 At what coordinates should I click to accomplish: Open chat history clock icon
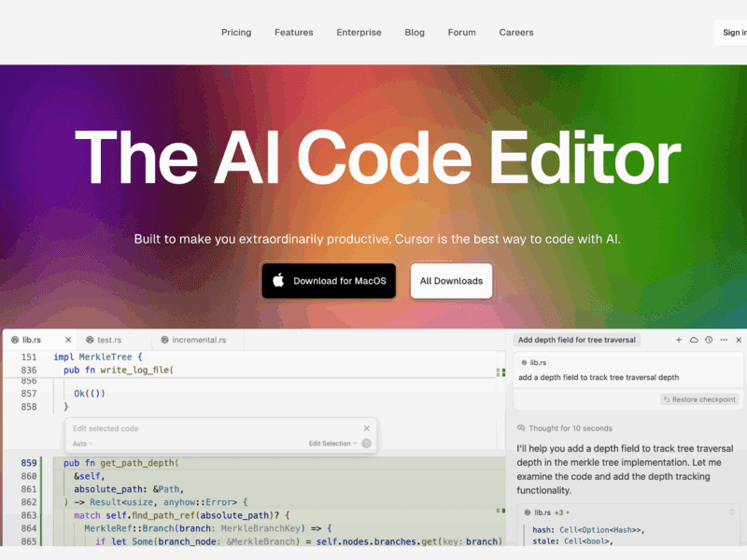point(709,340)
